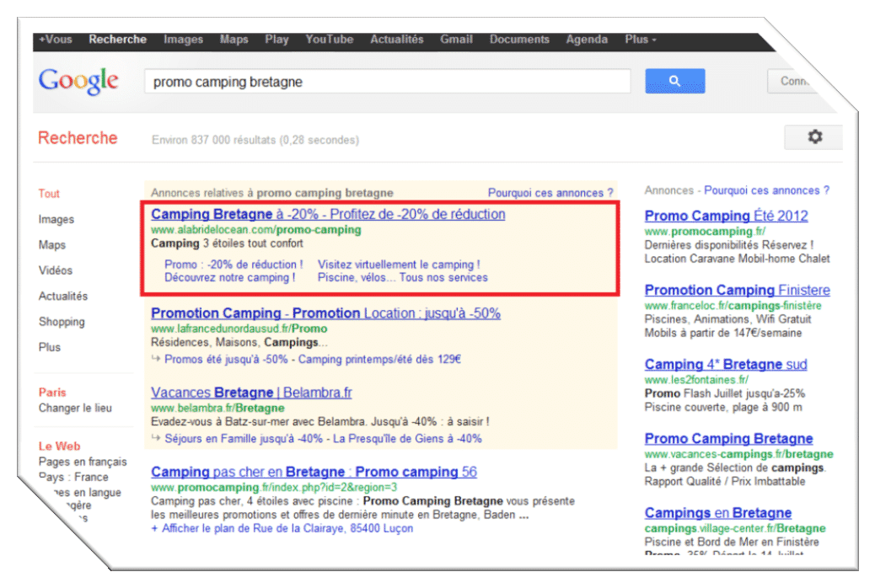Click the search field containing promo camping bretagne
The width and height of the screenshot is (875, 588).
[387, 82]
